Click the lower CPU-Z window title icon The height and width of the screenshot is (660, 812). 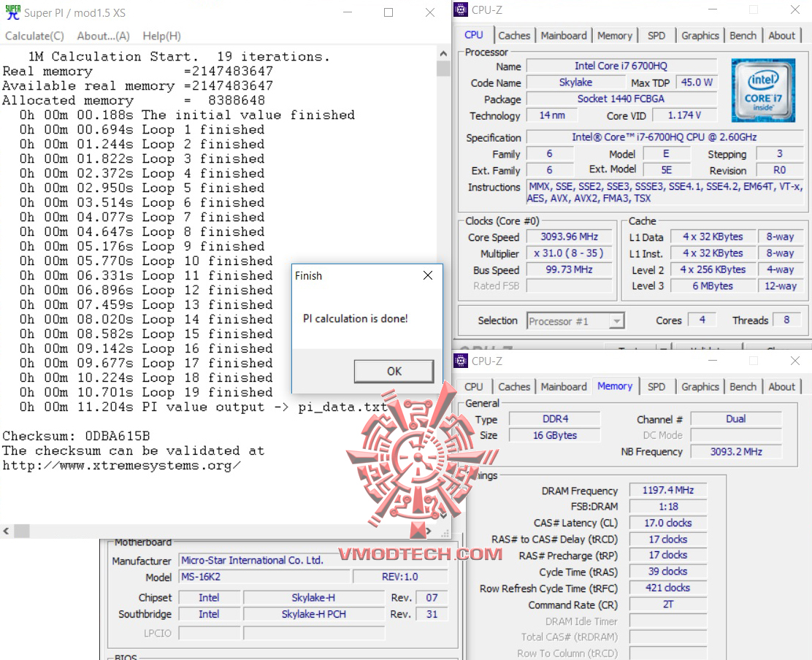click(460, 360)
